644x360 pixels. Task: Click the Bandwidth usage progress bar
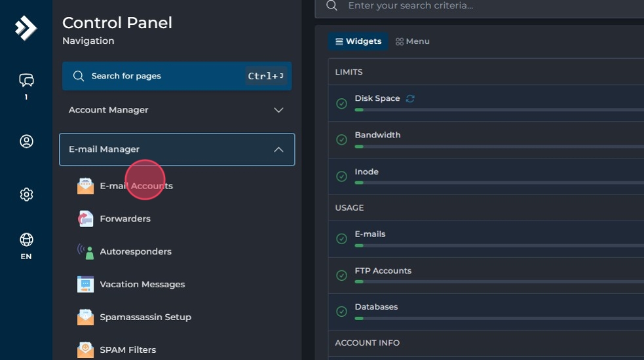click(x=498, y=147)
